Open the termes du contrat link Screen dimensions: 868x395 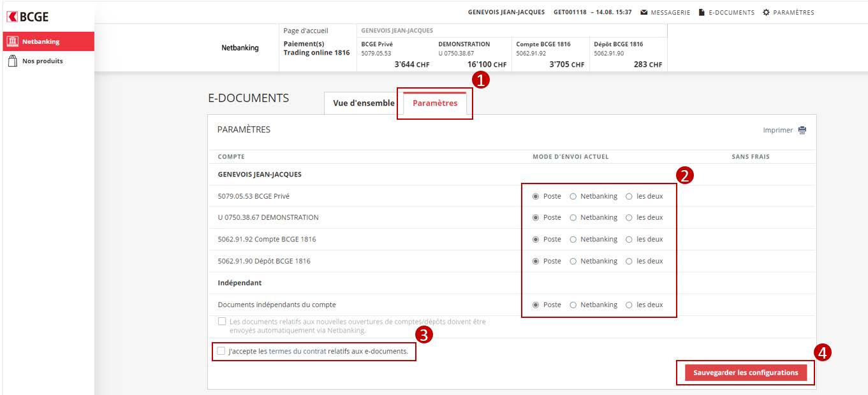coord(297,351)
